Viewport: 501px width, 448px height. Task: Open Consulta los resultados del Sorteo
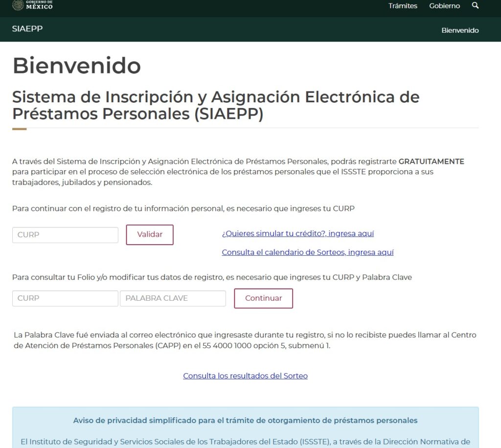[x=246, y=376]
